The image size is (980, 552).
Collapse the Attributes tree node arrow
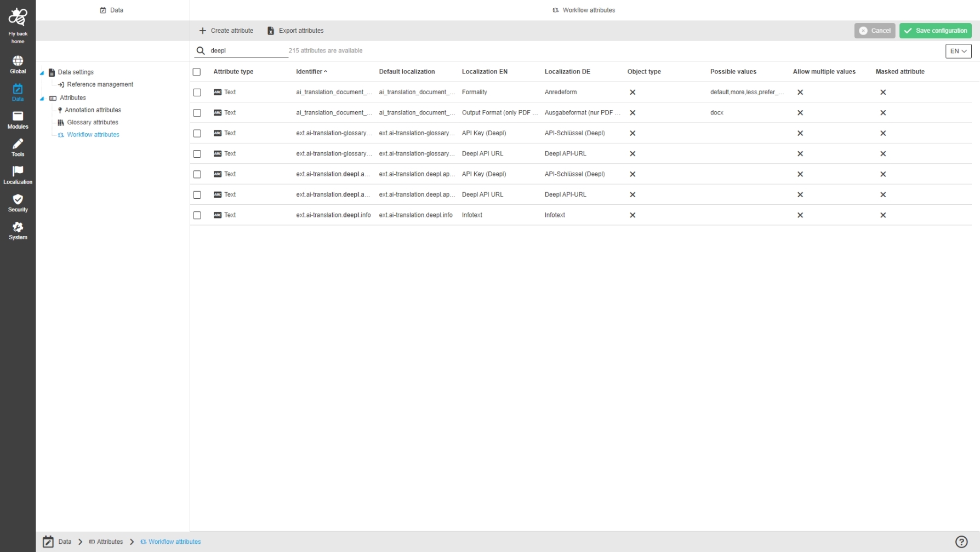click(42, 98)
